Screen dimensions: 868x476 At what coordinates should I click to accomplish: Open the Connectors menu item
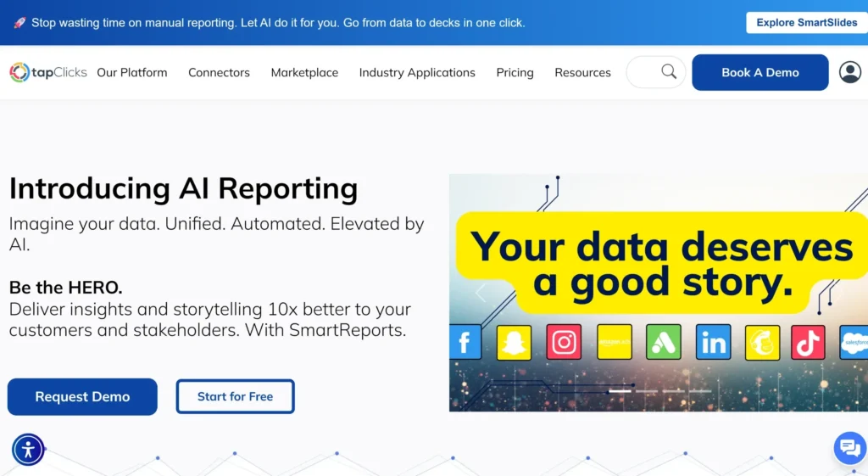click(x=219, y=73)
